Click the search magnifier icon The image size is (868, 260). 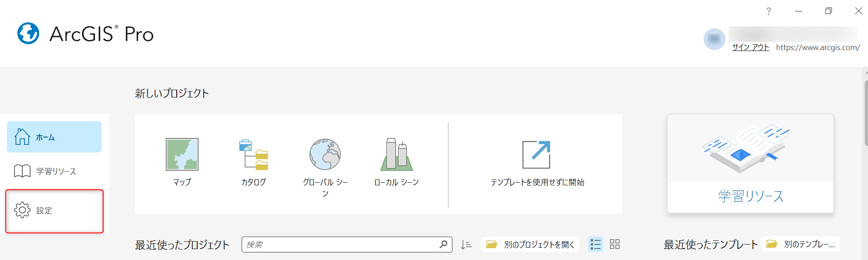[x=443, y=245]
